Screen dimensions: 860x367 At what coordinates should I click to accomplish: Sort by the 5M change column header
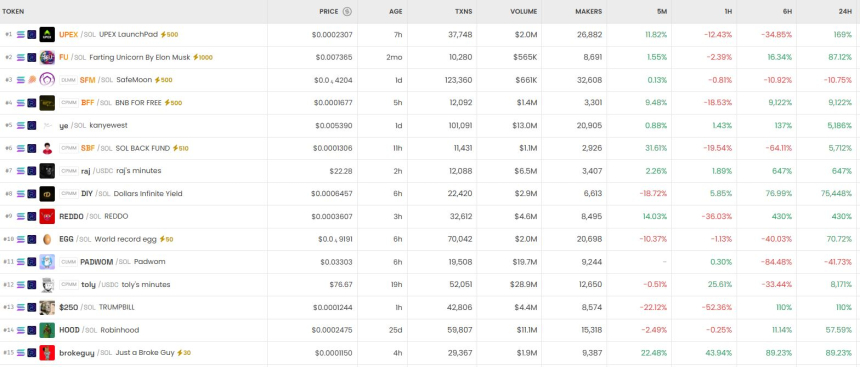662,12
